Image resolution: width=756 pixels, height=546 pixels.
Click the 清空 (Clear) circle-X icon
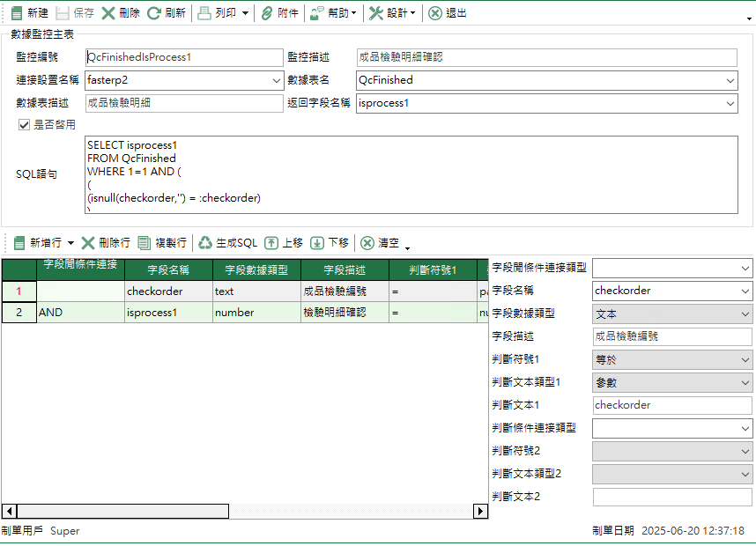click(x=367, y=243)
